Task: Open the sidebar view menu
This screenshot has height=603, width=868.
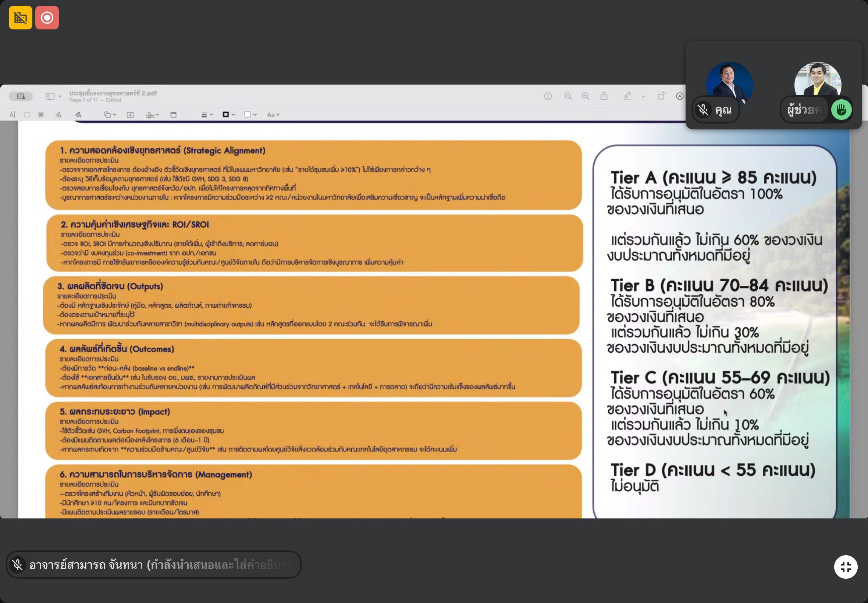Action: (53, 96)
